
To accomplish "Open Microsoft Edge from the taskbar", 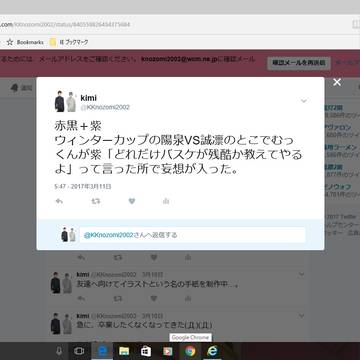I will click(102, 351).
